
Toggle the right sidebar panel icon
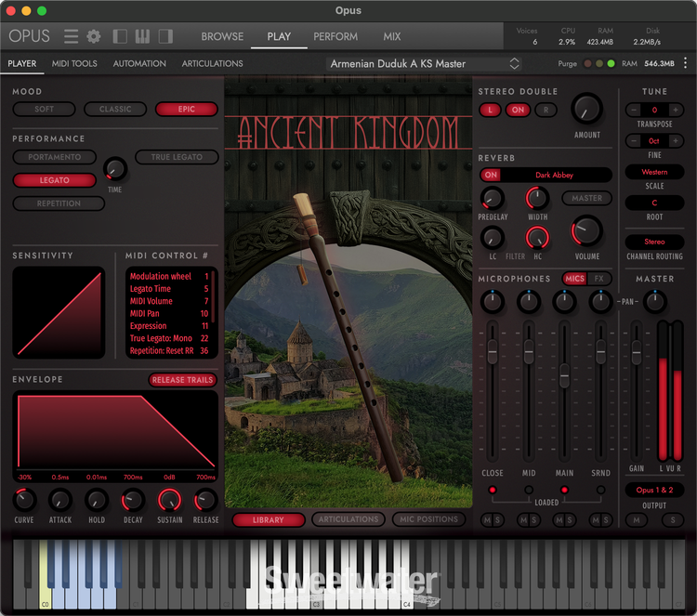165,36
